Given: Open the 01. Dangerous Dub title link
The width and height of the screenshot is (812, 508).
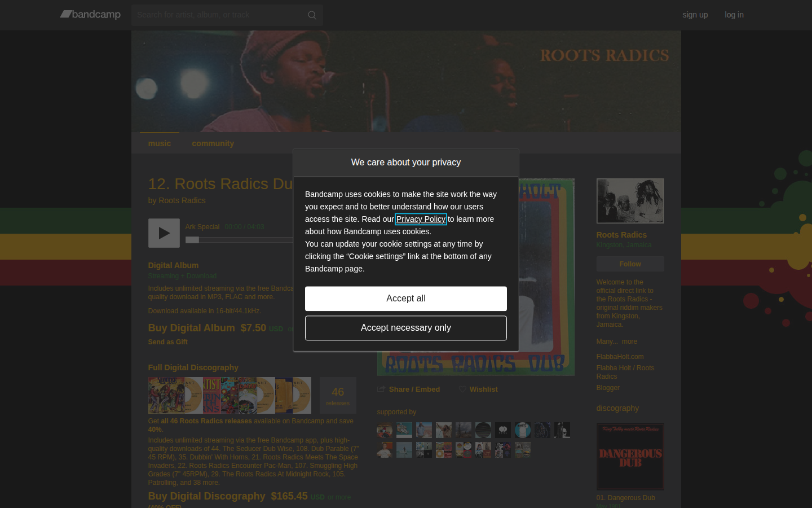Looking at the screenshot, I should [x=625, y=498].
